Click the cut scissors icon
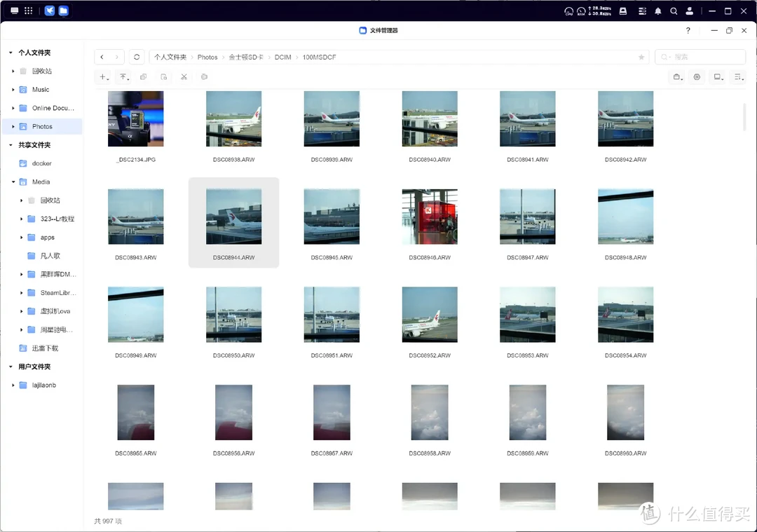 tap(184, 77)
